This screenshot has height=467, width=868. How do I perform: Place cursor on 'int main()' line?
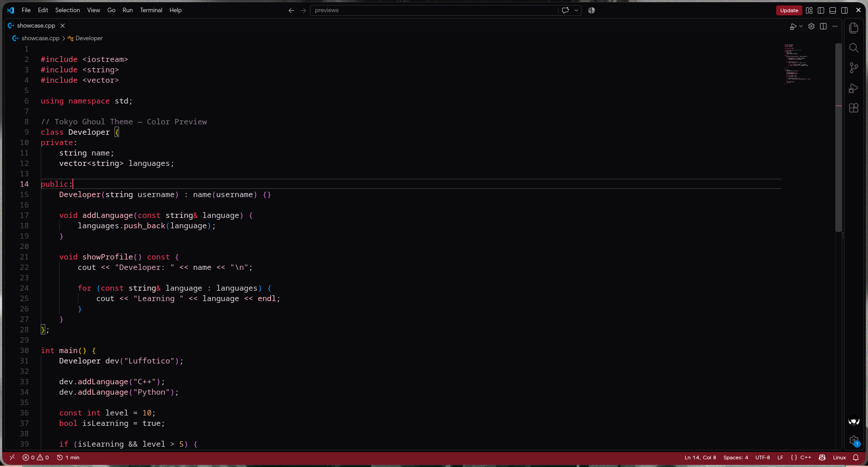pos(68,350)
